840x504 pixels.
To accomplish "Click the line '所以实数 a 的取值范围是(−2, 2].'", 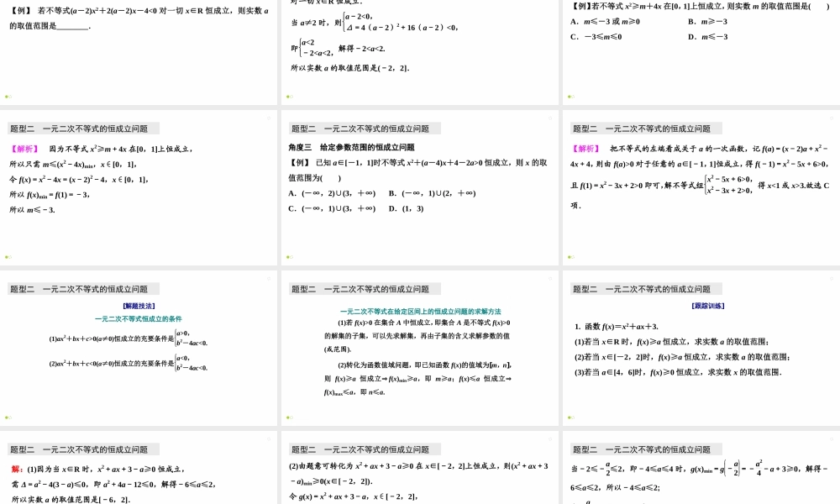I will 349,68.
